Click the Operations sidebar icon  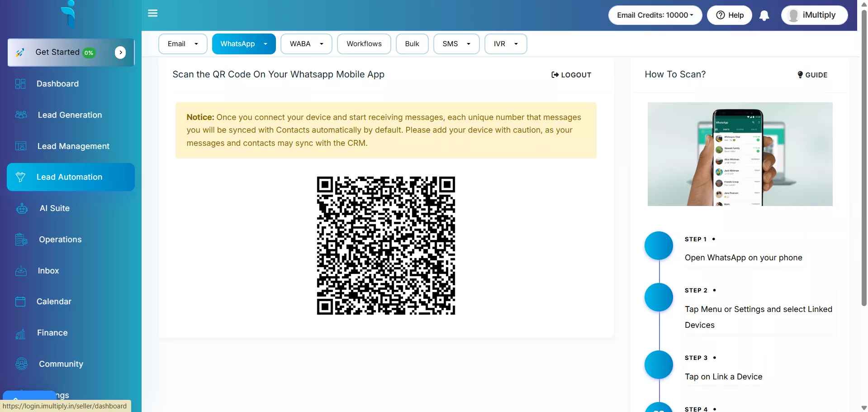[21, 240]
